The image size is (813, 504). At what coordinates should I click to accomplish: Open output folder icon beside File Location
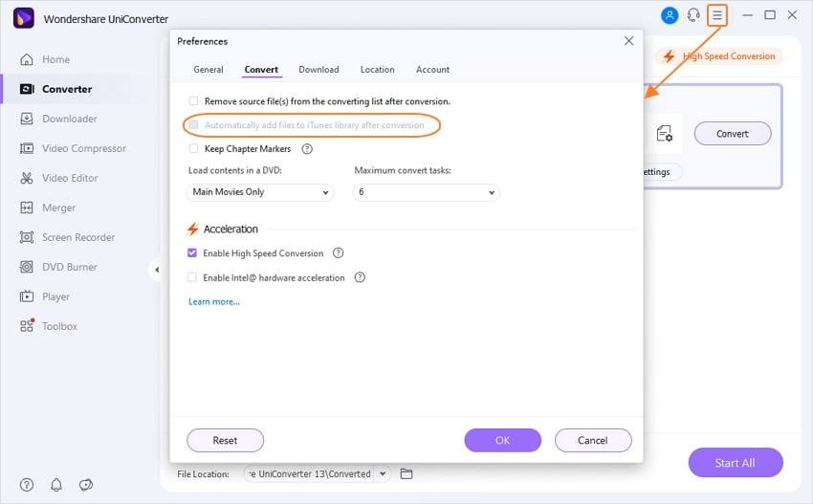(x=406, y=473)
